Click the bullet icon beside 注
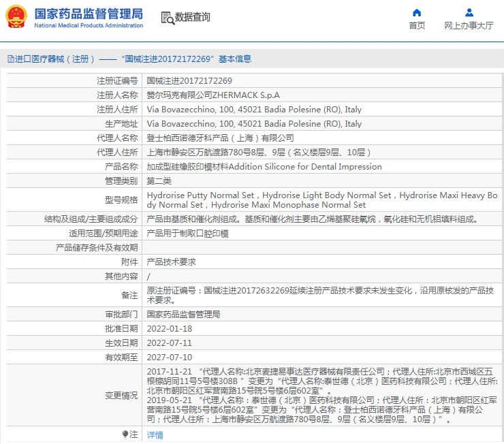The width and height of the screenshot is (504, 444). 125,434
